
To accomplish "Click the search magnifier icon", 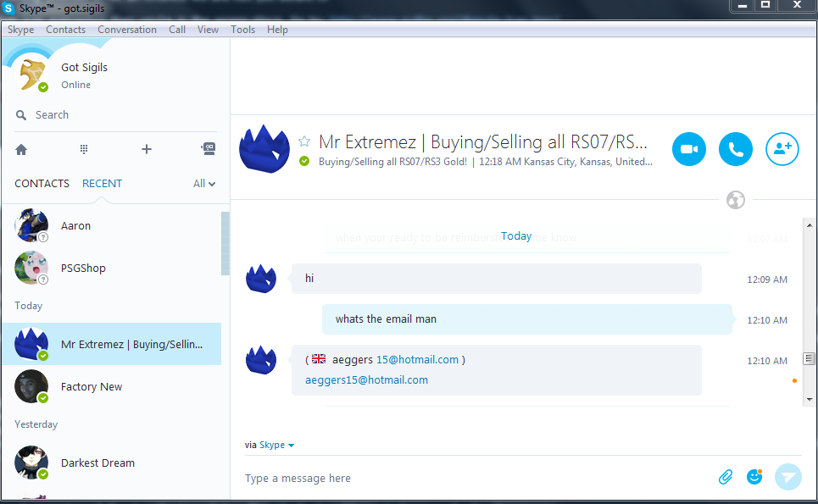I will click(x=21, y=115).
